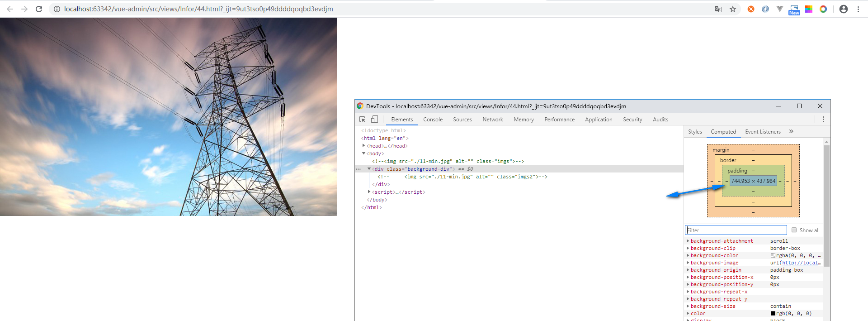The image size is (868, 321).
Task: Expand background-clip computed property
Action: (x=688, y=248)
